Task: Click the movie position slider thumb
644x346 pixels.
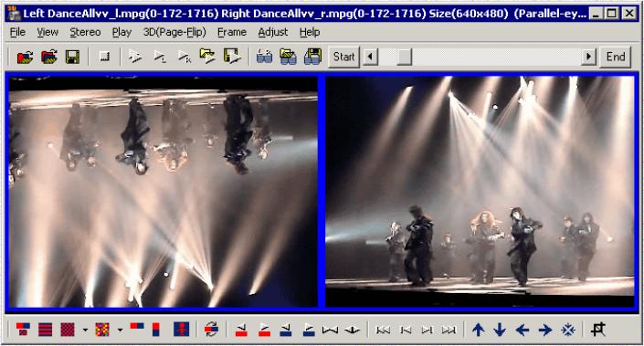Action: click(x=404, y=57)
